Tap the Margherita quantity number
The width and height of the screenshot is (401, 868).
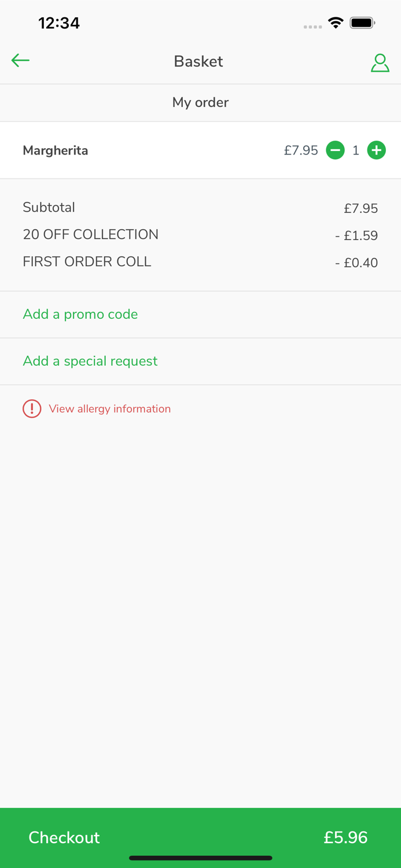356,150
